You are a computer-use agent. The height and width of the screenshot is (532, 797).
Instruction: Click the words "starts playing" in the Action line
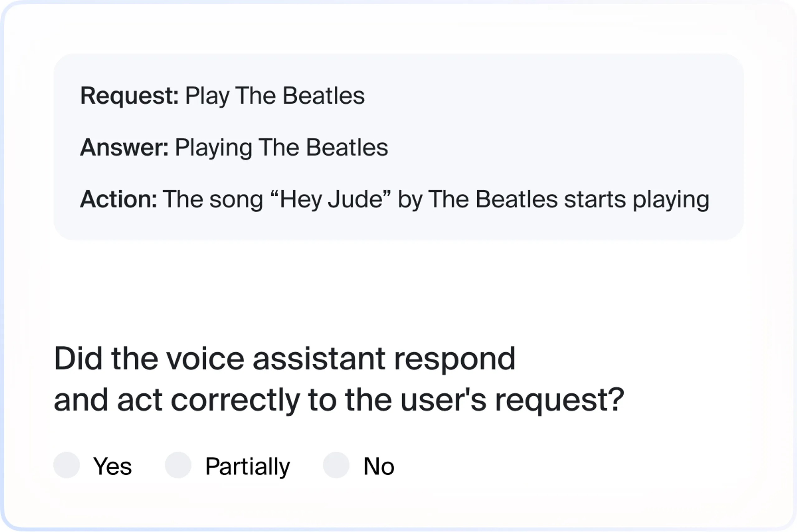pyautogui.click(x=637, y=200)
